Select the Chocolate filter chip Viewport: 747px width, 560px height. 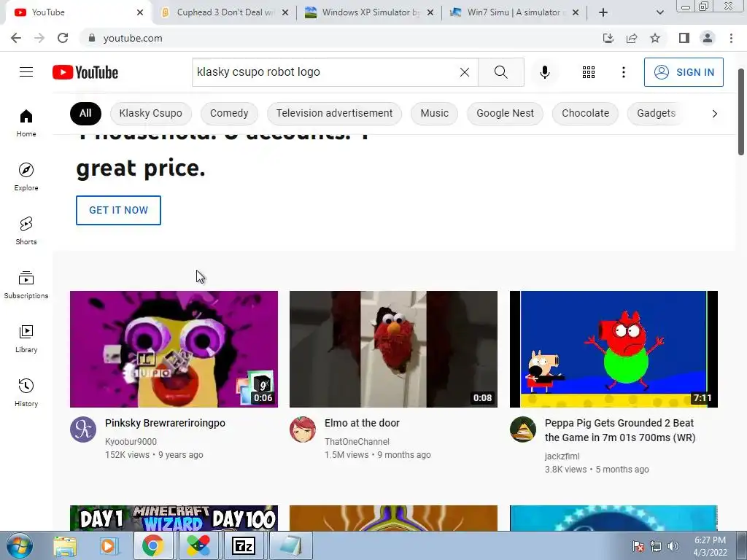586,113
